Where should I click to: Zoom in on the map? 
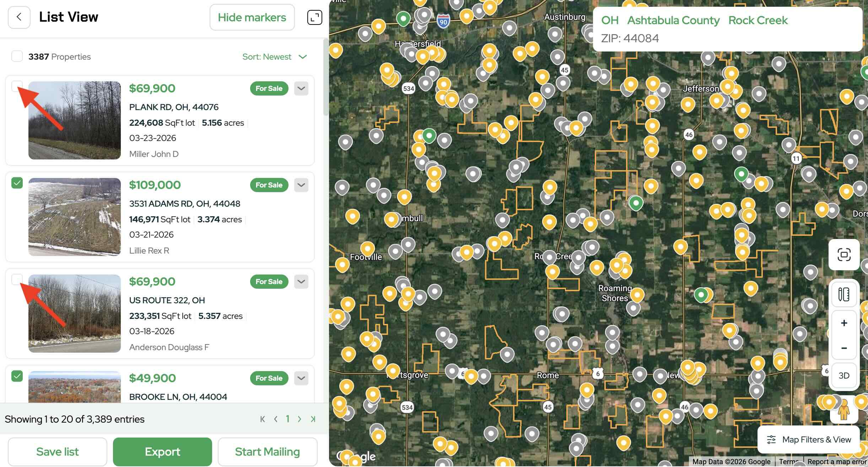coord(844,323)
